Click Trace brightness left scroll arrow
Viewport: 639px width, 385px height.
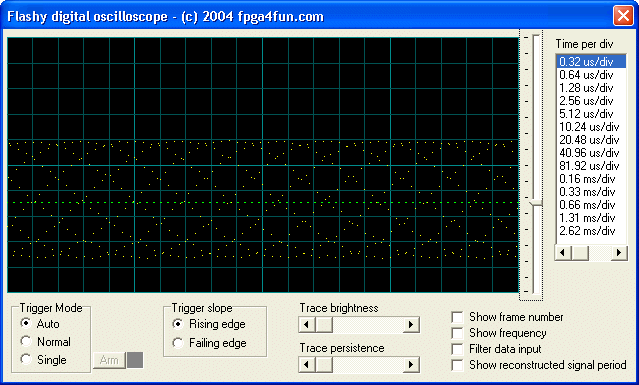307,325
